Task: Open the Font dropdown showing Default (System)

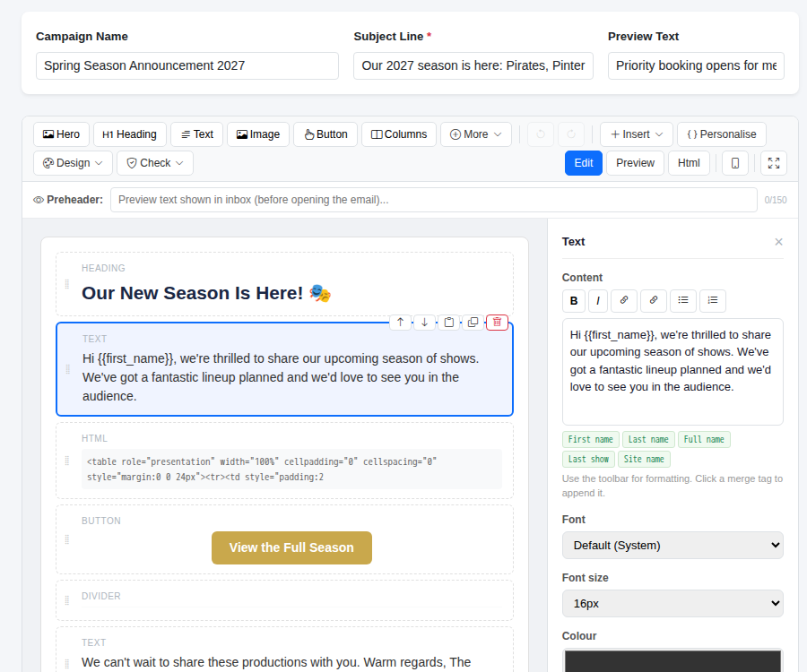Action: (672, 545)
